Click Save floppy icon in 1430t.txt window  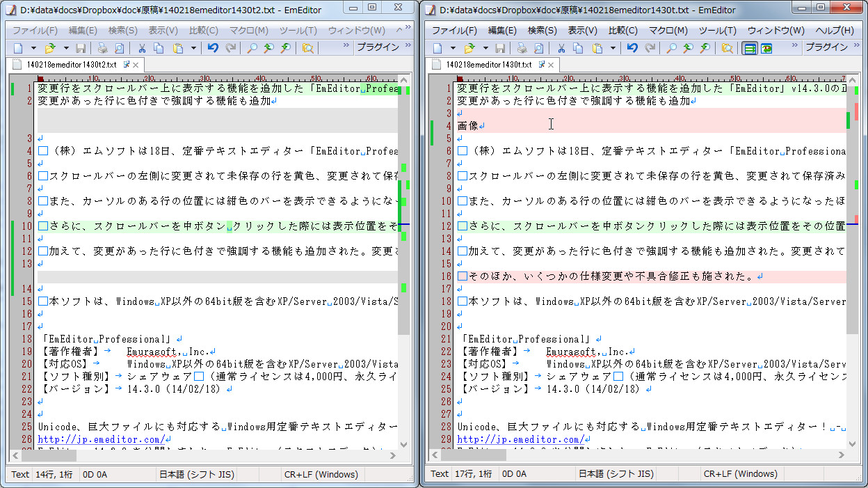pyautogui.click(x=500, y=48)
